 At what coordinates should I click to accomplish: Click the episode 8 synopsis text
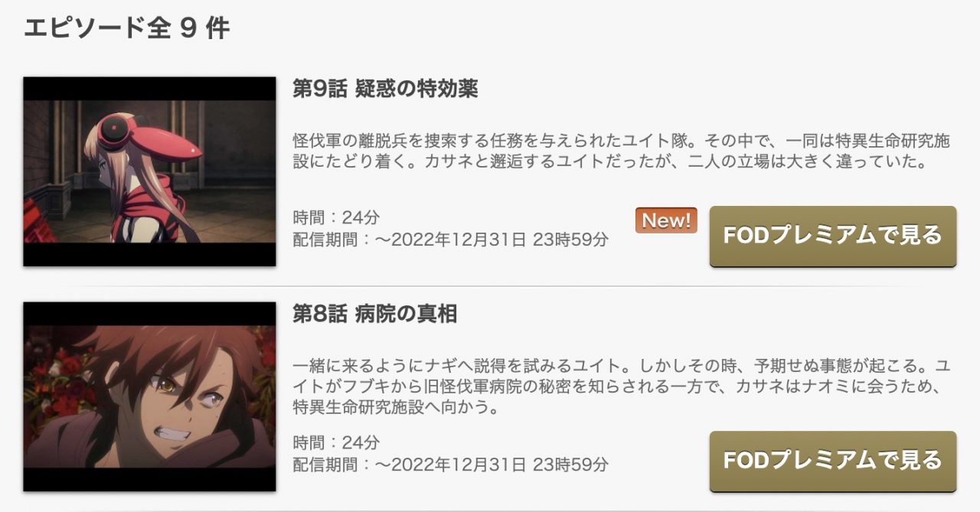click(621, 386)
